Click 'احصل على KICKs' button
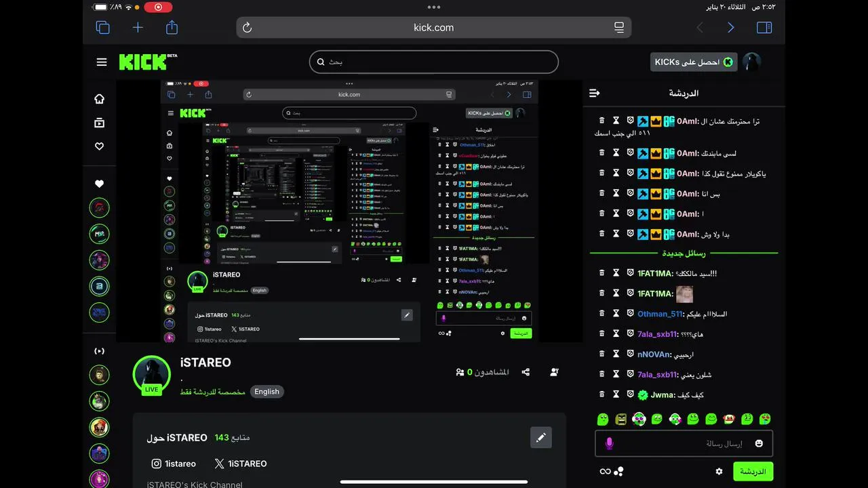 [x=694, y=62]
